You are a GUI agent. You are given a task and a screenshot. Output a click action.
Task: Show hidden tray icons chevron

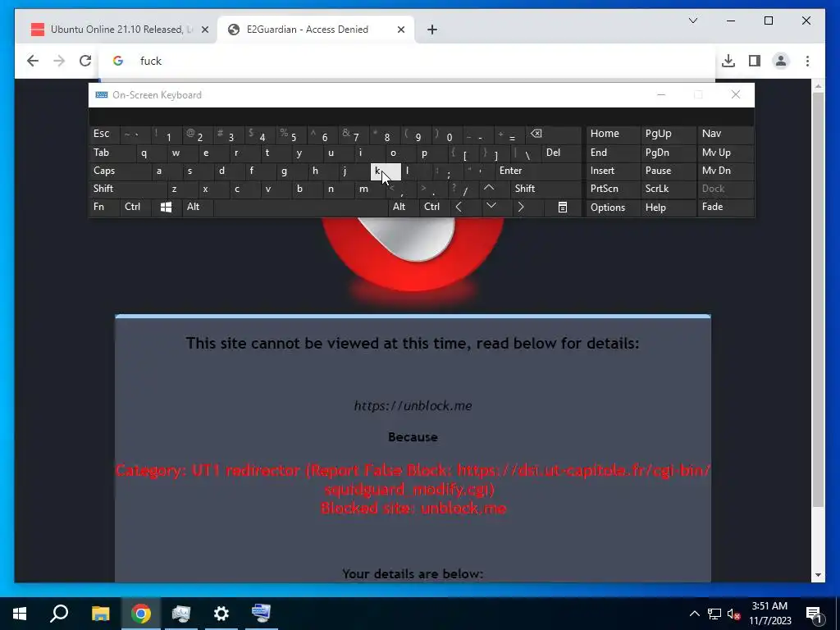694,614
